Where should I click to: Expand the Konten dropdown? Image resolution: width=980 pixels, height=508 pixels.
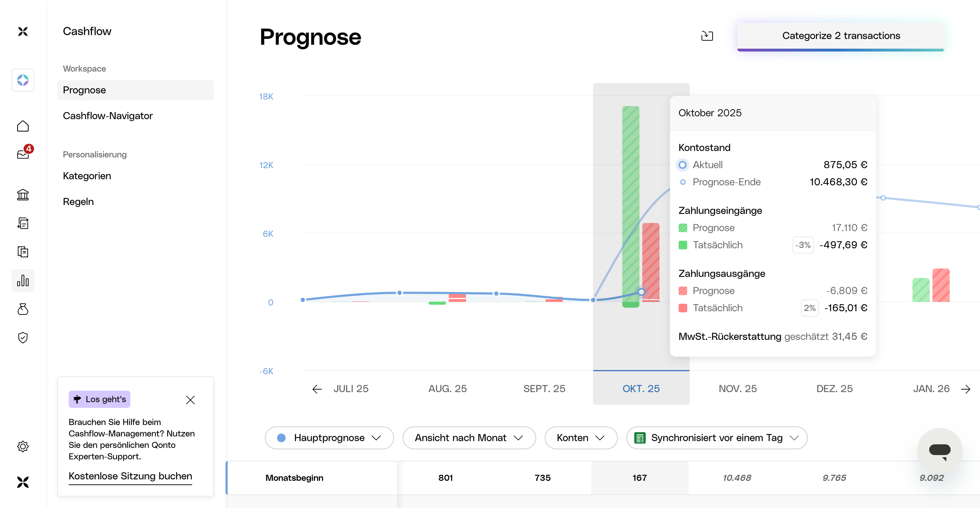[581, 438]
